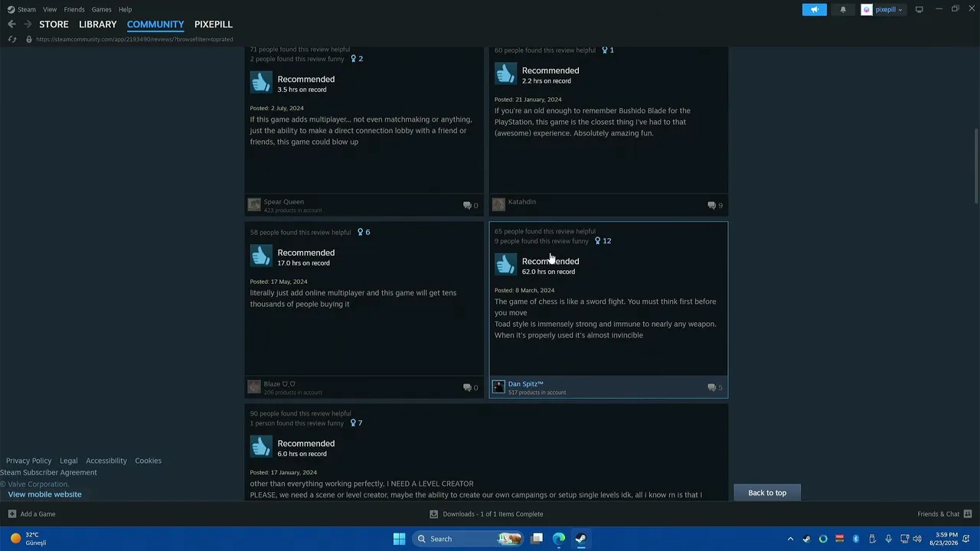Open the Downloads status bar entry

(x=486, y=514)
